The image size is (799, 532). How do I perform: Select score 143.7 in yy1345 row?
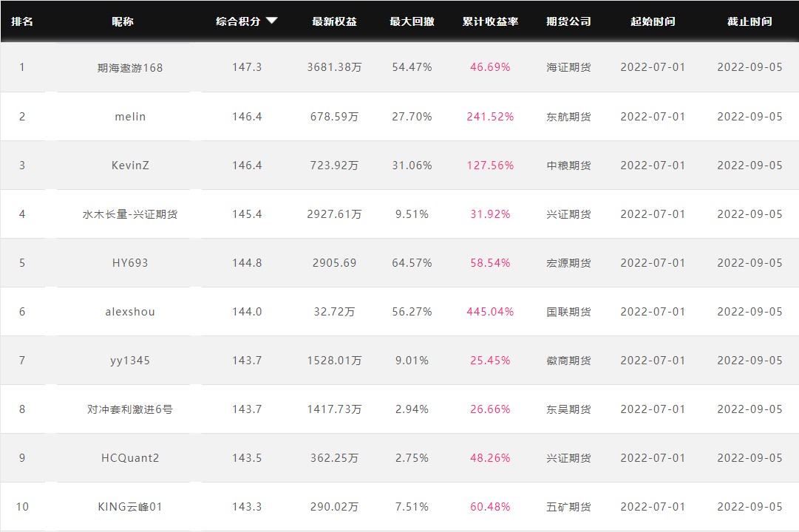coord(247,361)
